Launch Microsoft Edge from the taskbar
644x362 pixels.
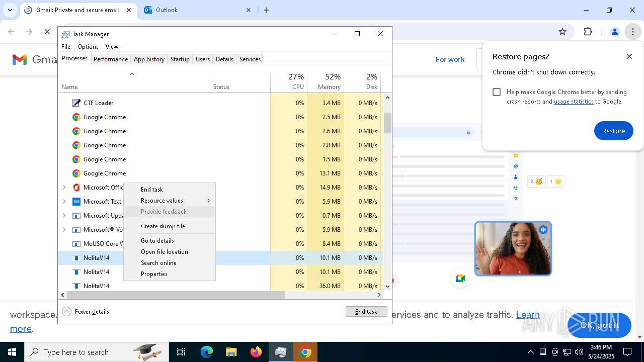(207, 352)
